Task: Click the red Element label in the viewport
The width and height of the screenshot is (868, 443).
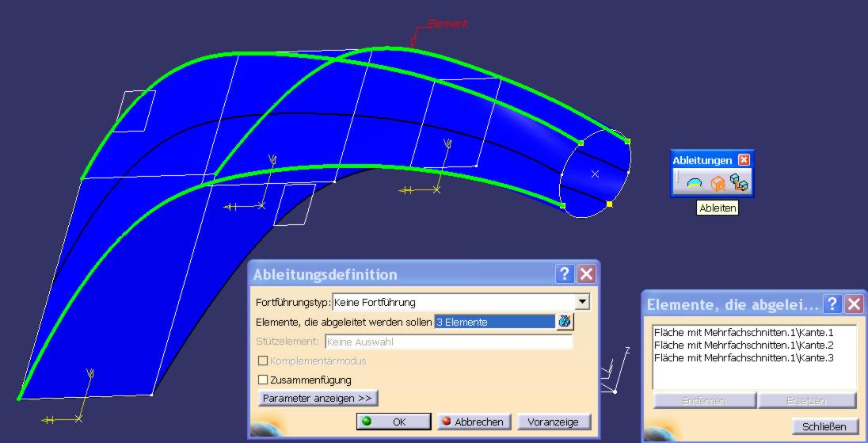Action: click(x=447, y=24)
